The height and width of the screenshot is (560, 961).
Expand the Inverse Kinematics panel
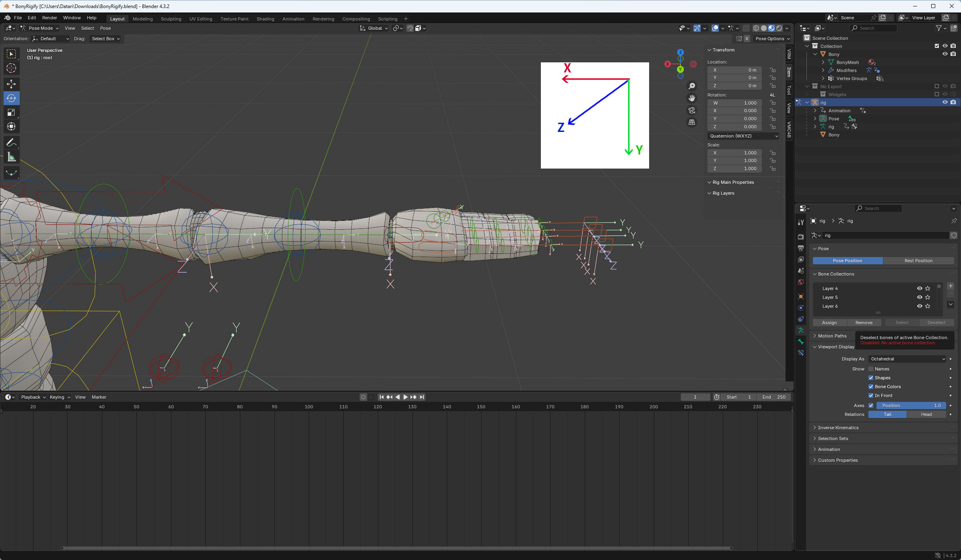(838, 428)
